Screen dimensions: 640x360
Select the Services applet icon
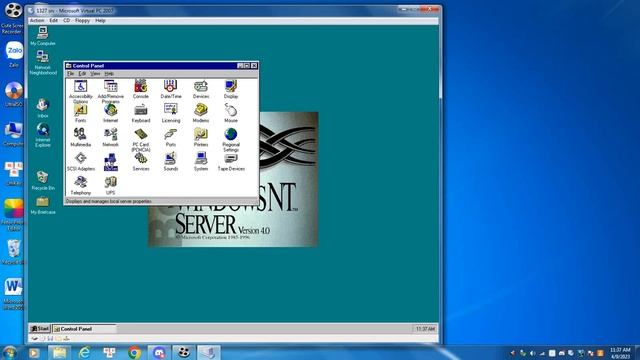[x=141, y=161]
